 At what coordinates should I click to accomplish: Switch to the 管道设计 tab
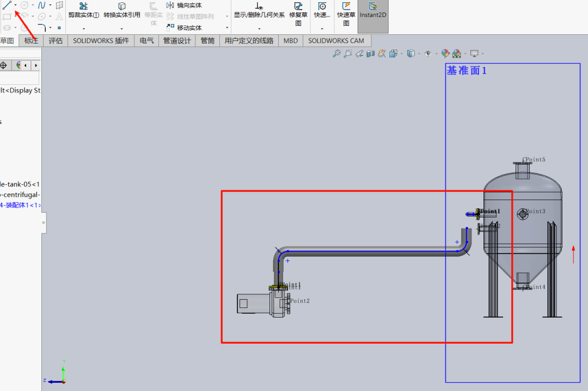point(177,40)
